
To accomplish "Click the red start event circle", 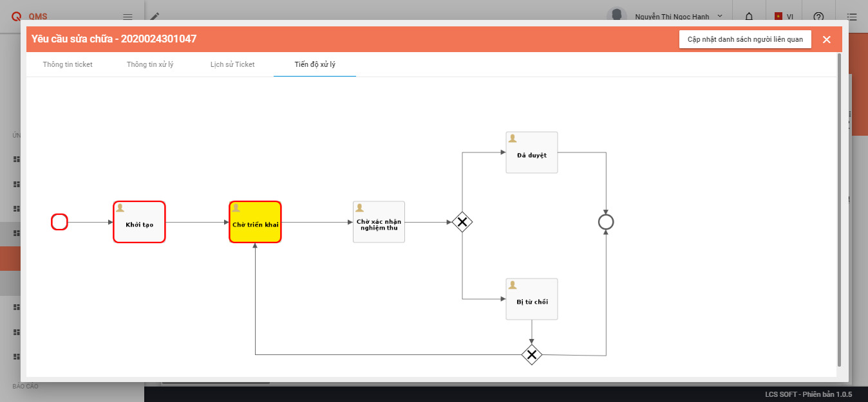I will 59,223.
